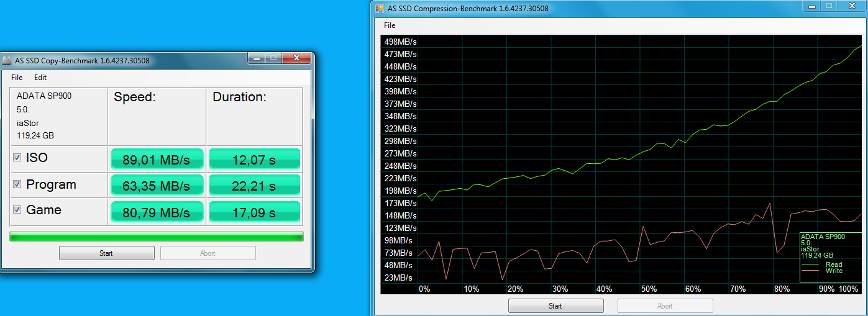This screenshot has height=316, width=868.
Task: Click the 248MB/s axis label
Action: (400, 166)
